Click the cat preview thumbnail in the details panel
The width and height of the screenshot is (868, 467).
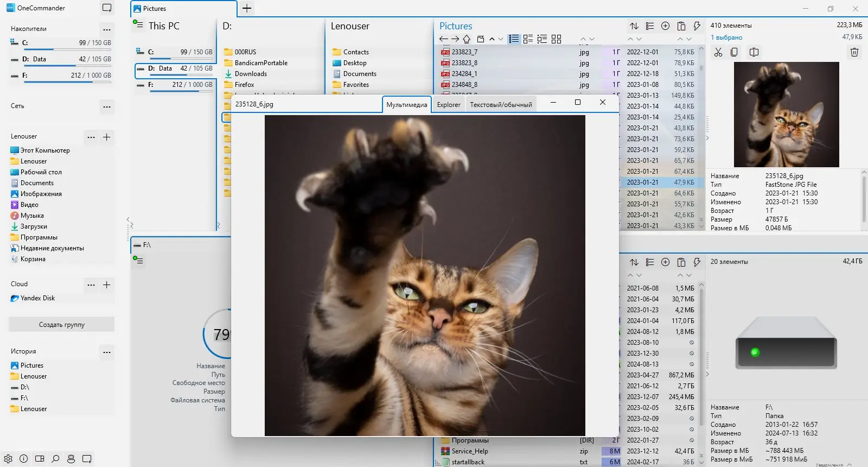click(786, 115)
